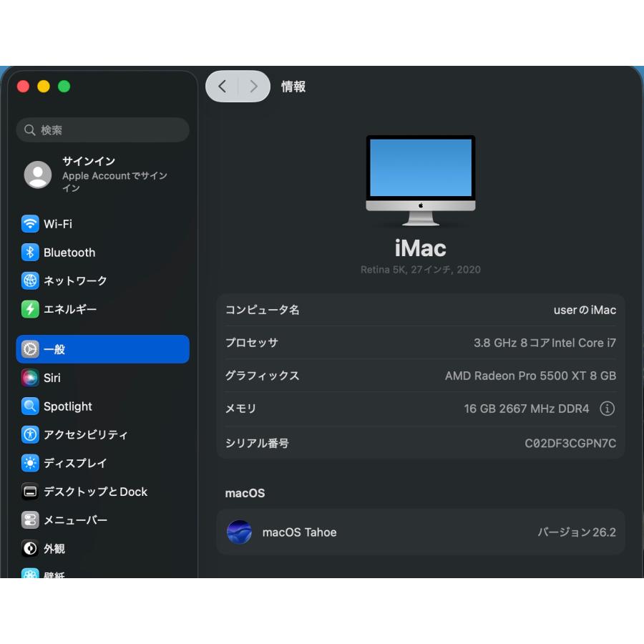This screenshot has width=644, height=644.
Task: Open the Bluetooth settings icon
Action: click(x=30, y=252)
